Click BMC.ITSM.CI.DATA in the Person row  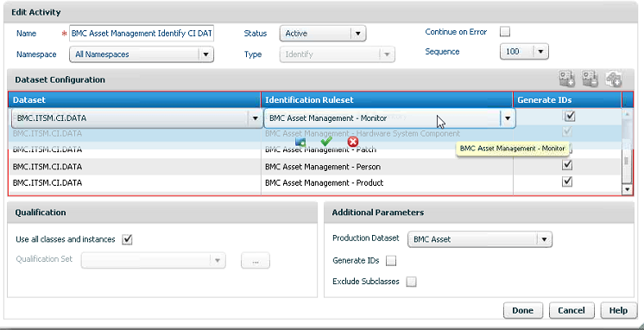tap(47, 167)
